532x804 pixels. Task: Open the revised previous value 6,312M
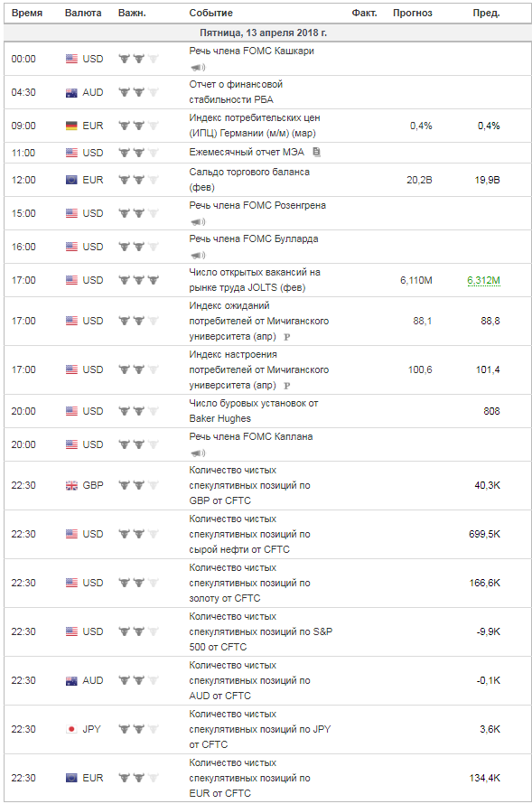[x=483, y=280]
